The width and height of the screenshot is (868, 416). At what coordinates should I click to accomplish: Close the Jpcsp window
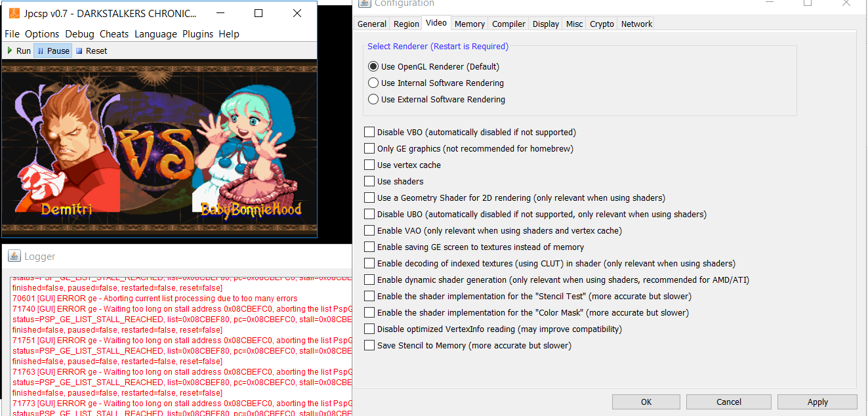tap(297, 13)
